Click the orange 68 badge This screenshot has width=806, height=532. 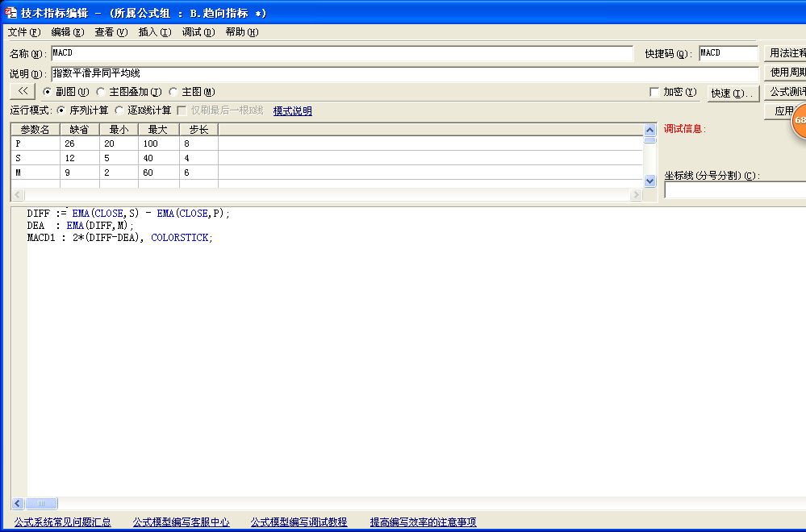click(799, 120)
